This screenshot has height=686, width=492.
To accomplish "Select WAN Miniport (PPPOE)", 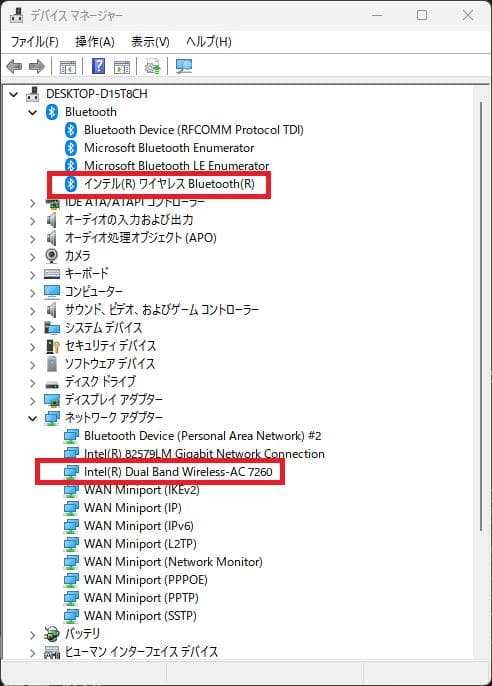I will click(146, 580).
